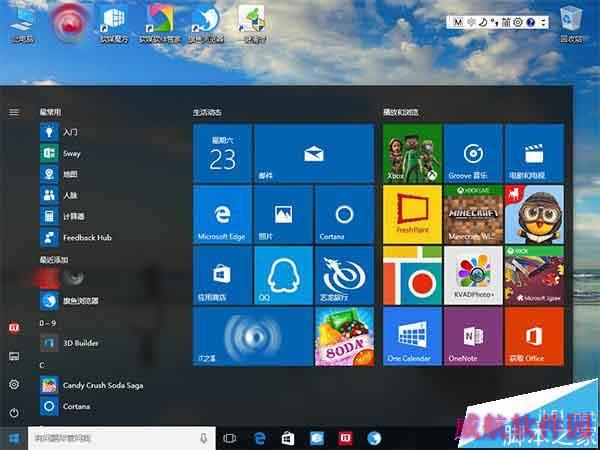Open the pilot bird game tile
The image size is (600, 450).
click(535, 214)
